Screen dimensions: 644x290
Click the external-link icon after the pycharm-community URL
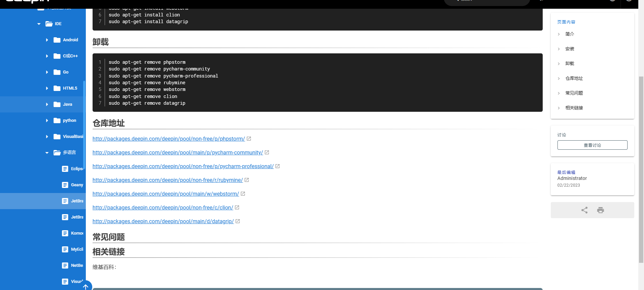coord(267,152)
